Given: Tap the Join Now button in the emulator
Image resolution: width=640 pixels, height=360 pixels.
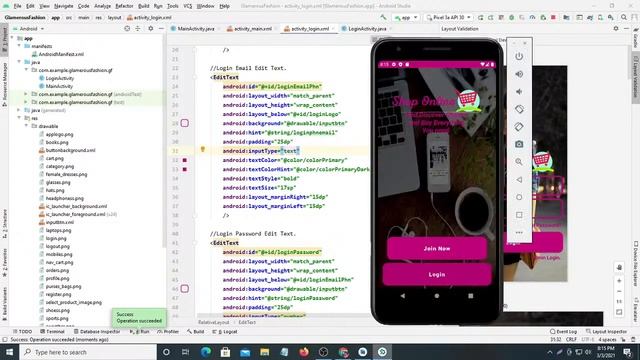Looking at the screenshot, I should pyautogui.click(x=437, y=248).
